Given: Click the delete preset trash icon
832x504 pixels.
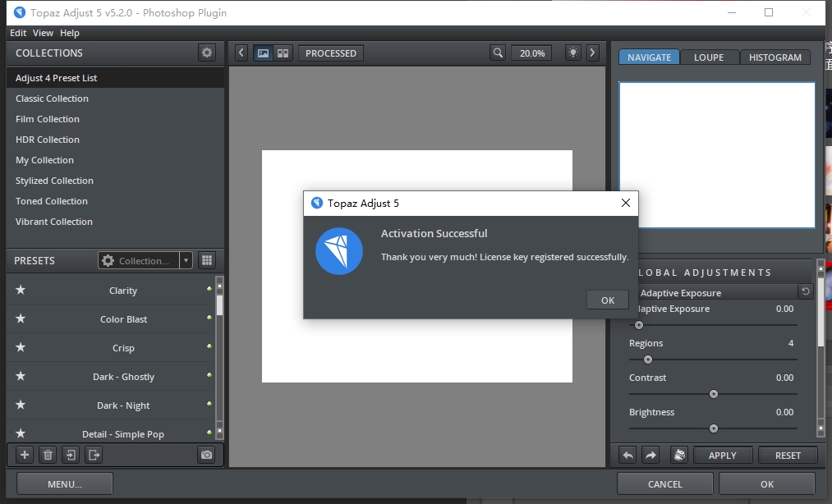Looking at the screenshot, I should tap(48, 455).
